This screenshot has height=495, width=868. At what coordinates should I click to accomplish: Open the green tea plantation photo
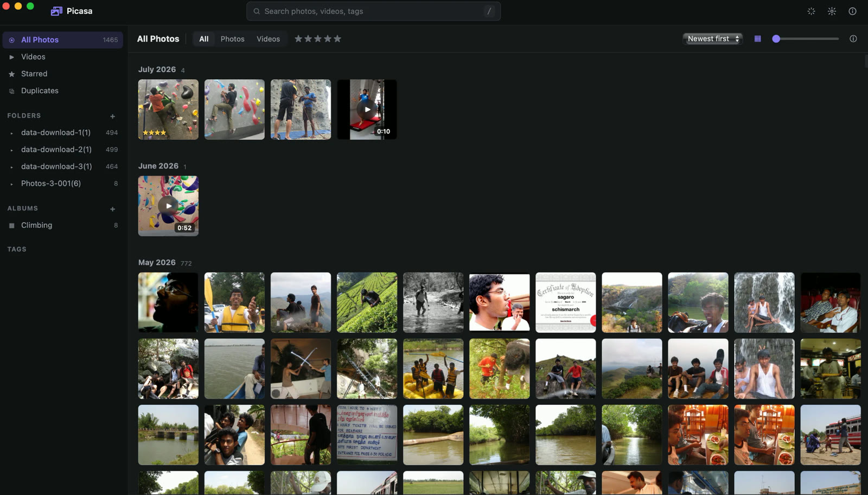tap(367, 302)
